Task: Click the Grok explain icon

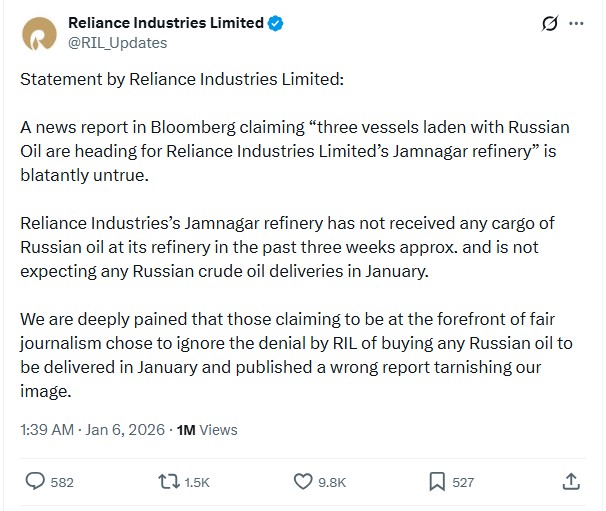Action: (549, 23)
